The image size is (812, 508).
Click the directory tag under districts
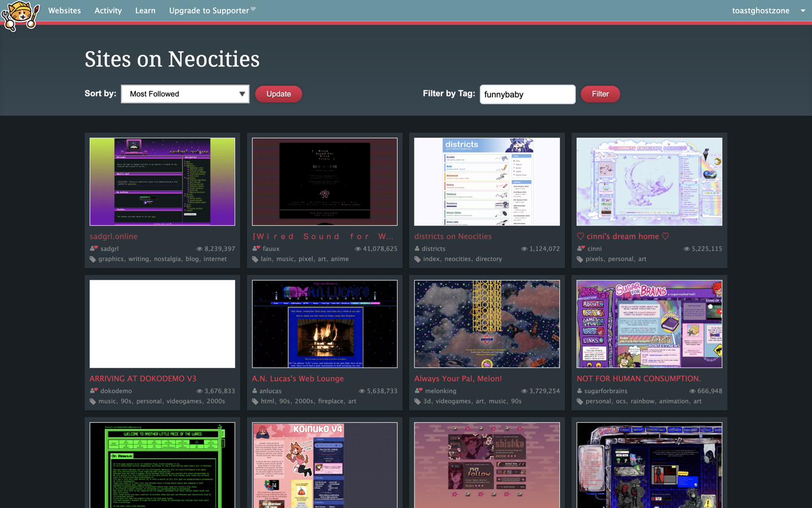point(489,259)
